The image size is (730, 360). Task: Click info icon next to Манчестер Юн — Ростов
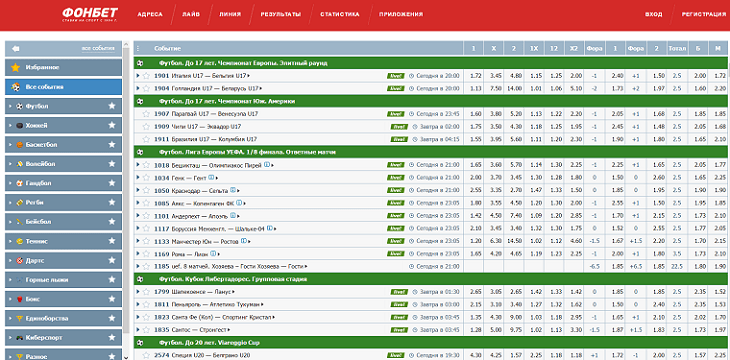point(243,241)
